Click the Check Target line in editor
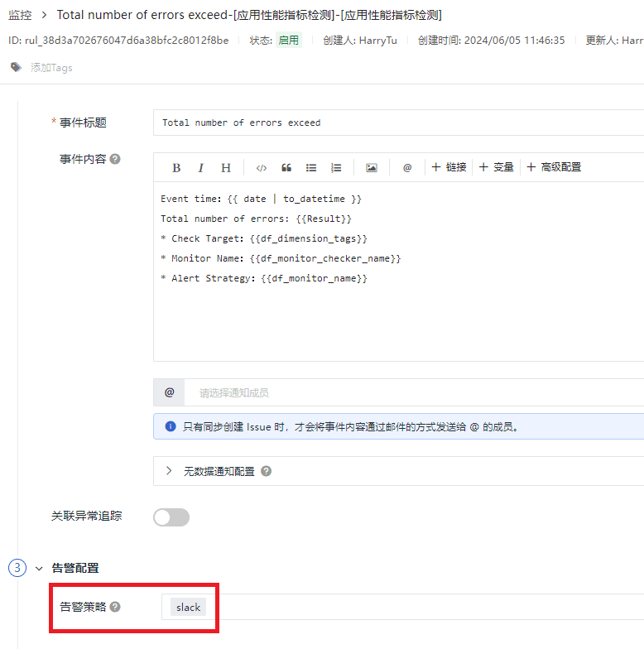 point(264,238)
